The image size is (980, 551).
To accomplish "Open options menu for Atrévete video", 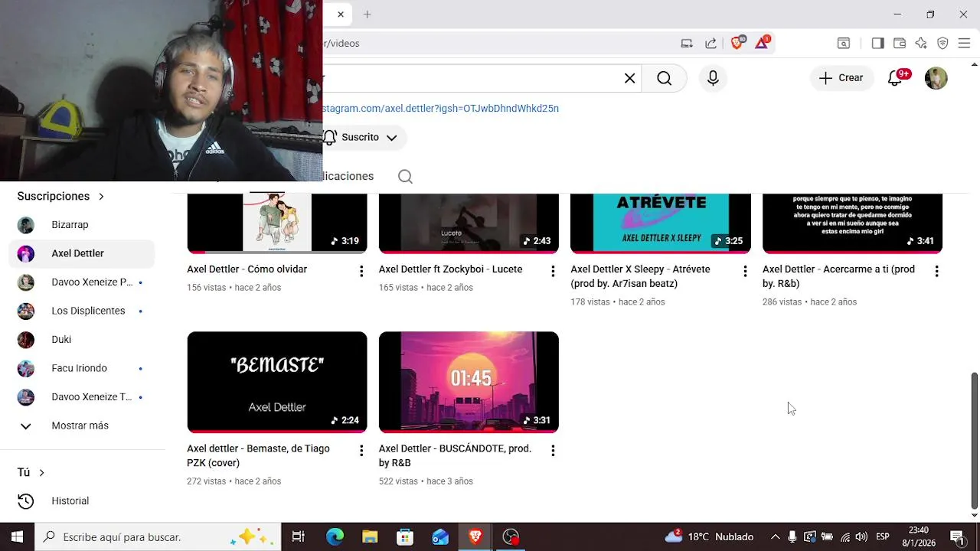I will coord(745,271).
